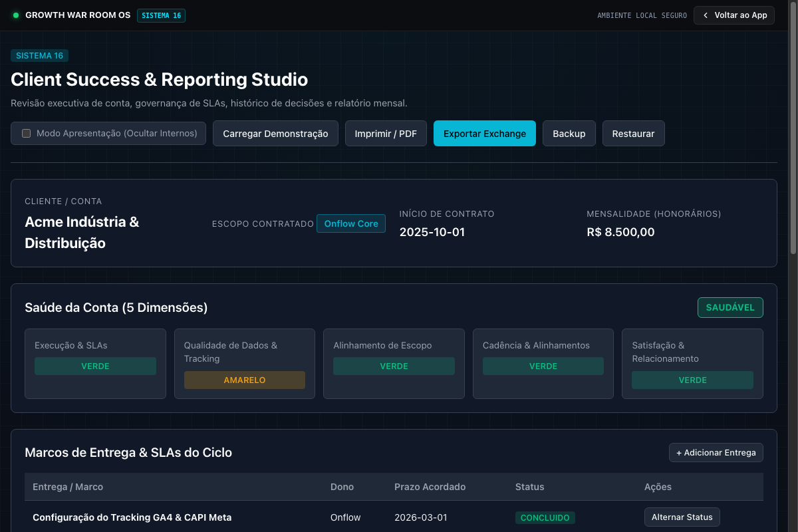Click the Saúde da Conta heading
The width and height of the screenshot is (798, 532).
116,307
